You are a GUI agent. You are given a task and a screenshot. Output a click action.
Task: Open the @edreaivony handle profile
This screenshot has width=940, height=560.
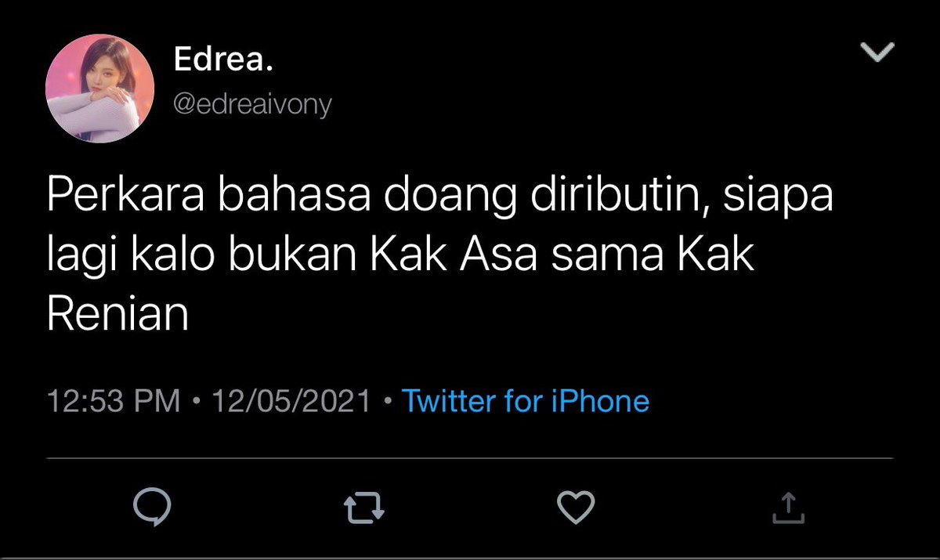tap(252, 104)
